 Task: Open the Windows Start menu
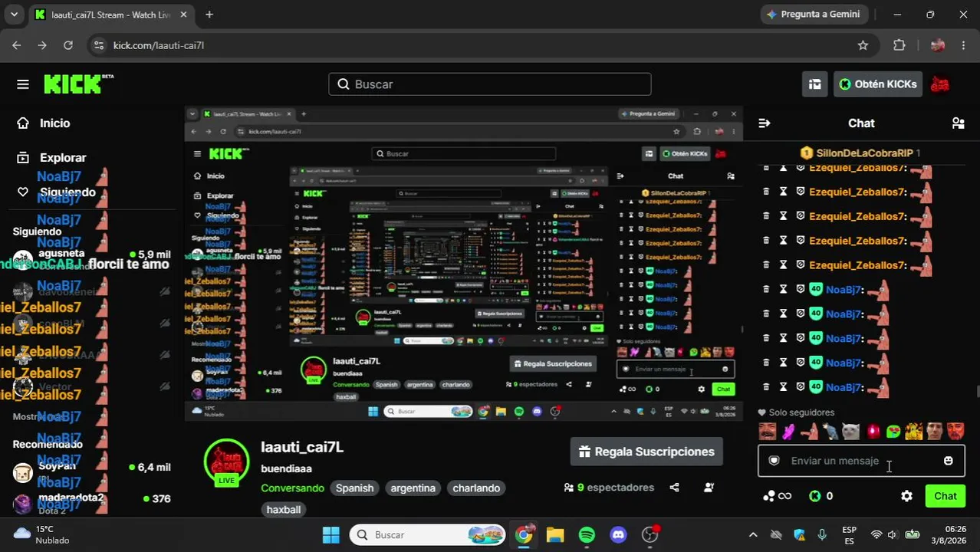coord(331,535)
